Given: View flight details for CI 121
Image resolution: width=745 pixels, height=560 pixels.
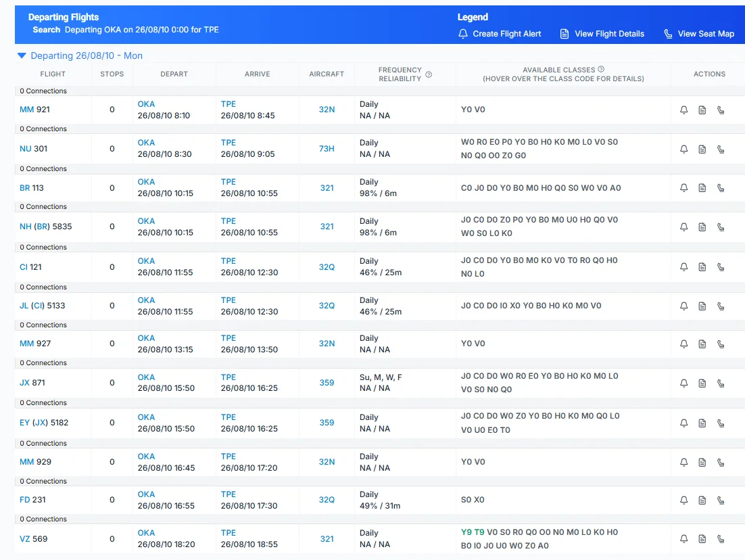Looking at the screenshot, I should click(x=702, y=266).
